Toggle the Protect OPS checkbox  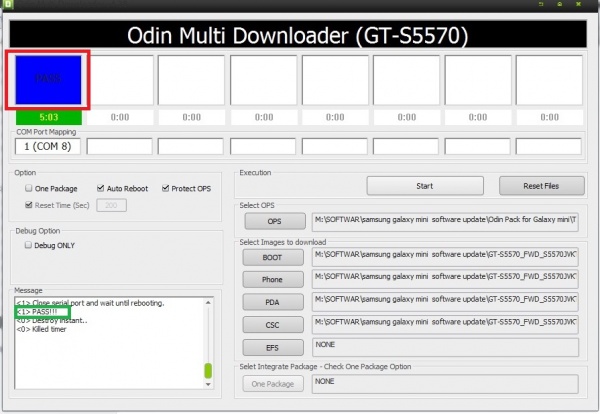pos(165,188)
